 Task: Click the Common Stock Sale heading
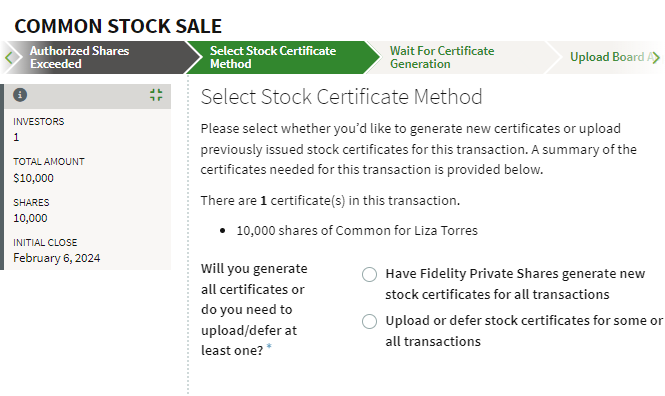tap(118, 26)
